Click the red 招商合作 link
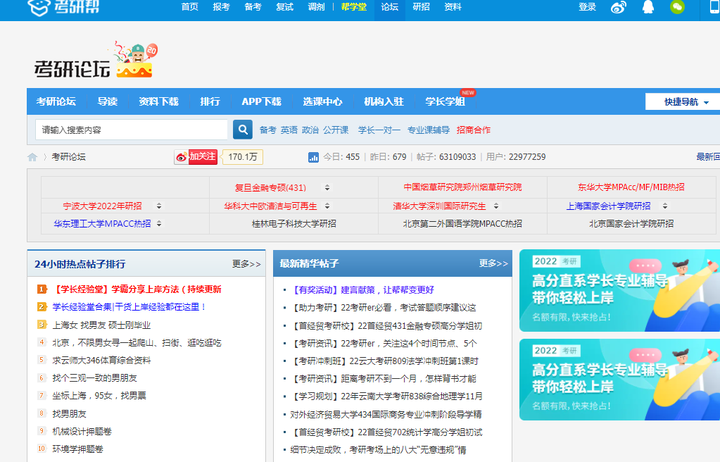 473,130
